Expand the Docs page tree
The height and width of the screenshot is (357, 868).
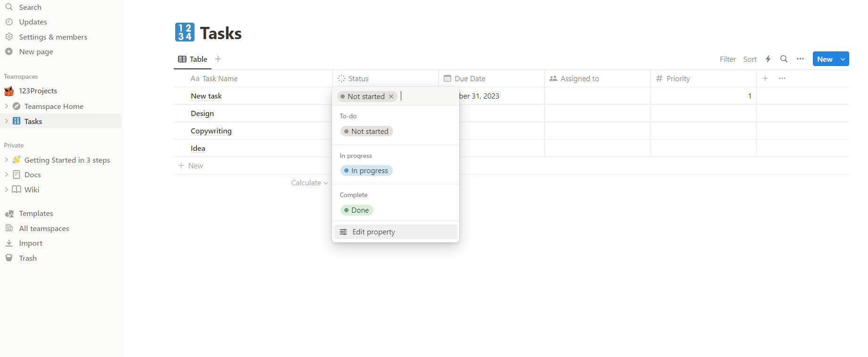[7, 174]
